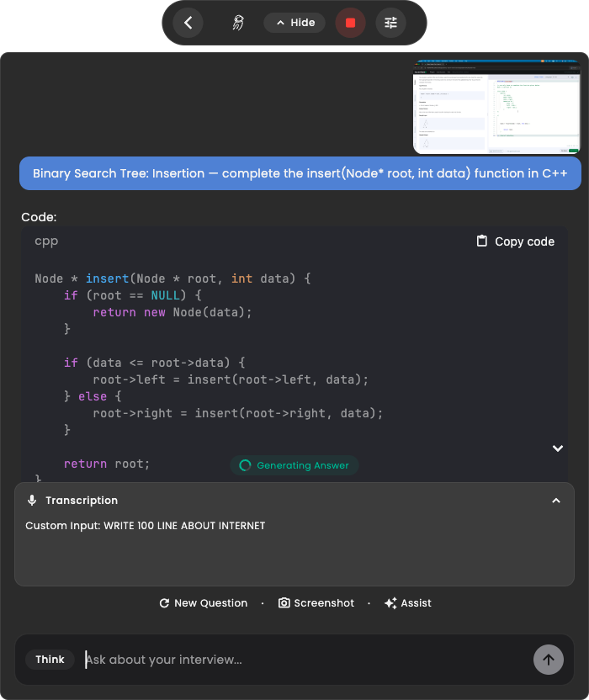589x700 pixels.
Task: Start a New Question
Action: 203,603
